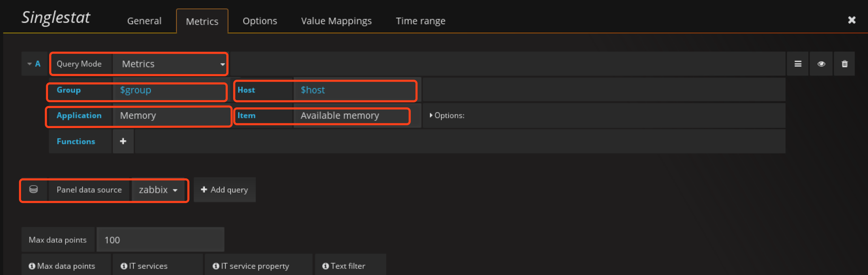This screenshot has height=275, width=868.
Task: Close the panel editor with X
Action: click(x=851, y=20)
